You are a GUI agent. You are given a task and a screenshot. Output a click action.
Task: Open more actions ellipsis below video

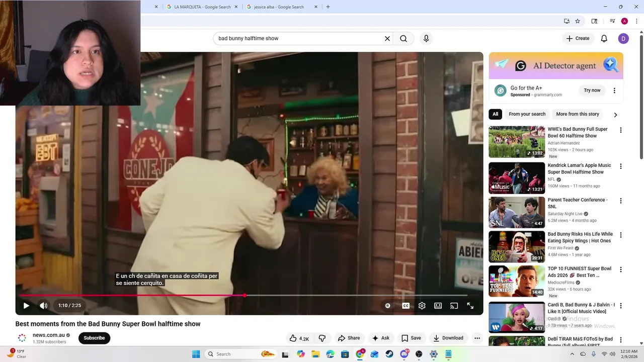coord(477,338)
